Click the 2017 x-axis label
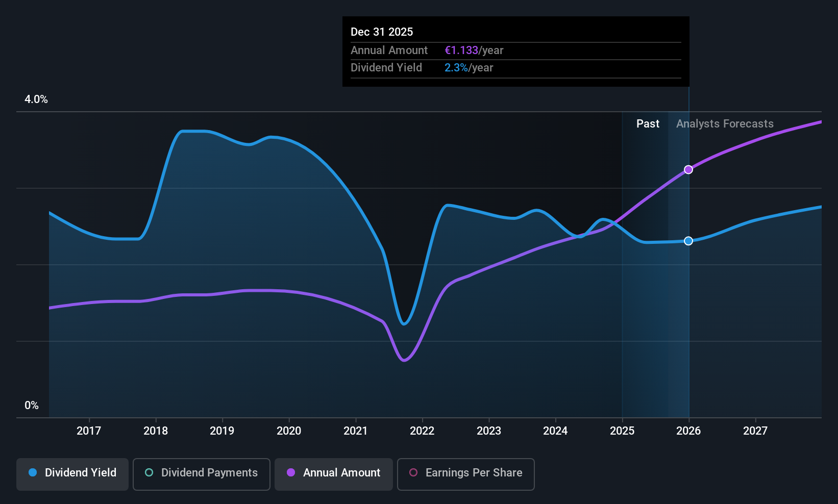This screenshot has width=838, height=504. click(x=89, y=431)
